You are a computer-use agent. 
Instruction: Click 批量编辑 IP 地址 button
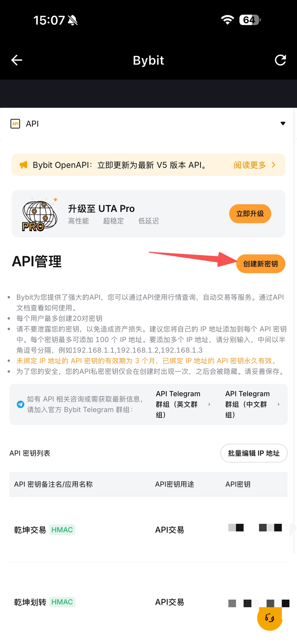click(x=254, y=453)
